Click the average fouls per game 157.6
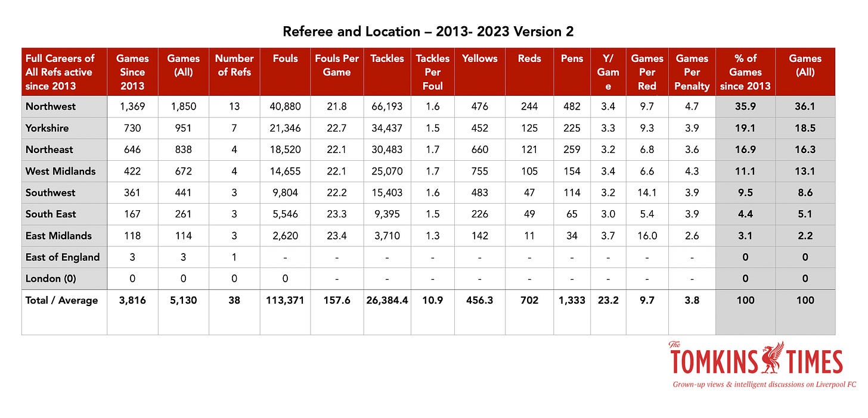The height and width of the screenshot is (418, 868). [337, 300]
